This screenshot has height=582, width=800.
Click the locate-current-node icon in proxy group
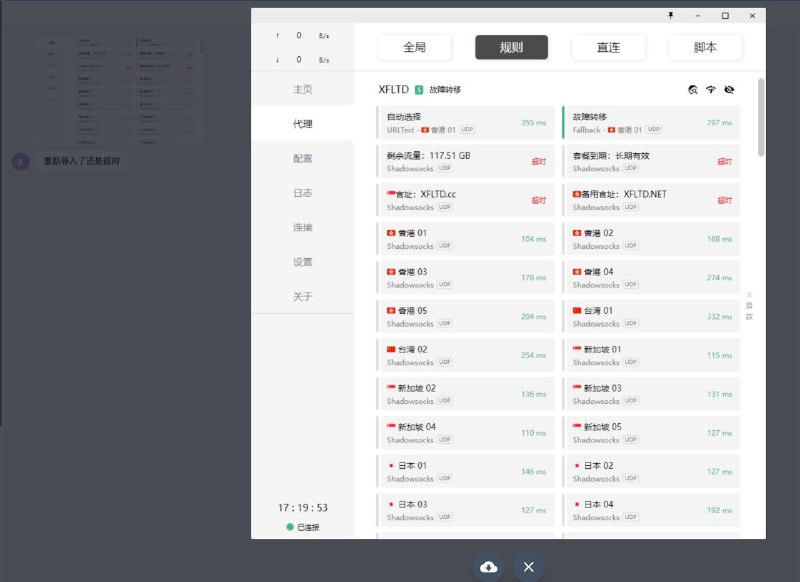pyautogui.click(x=691, y=90)
